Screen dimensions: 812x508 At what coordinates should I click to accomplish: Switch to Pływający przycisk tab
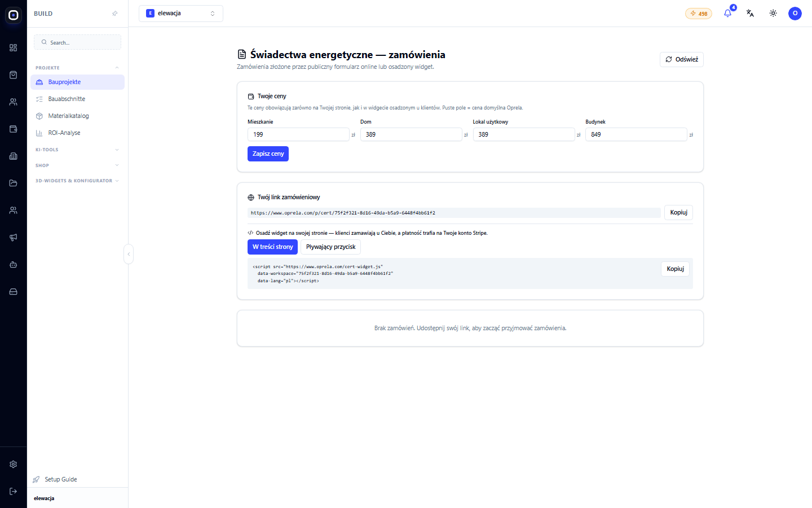(x=330, y=247)
